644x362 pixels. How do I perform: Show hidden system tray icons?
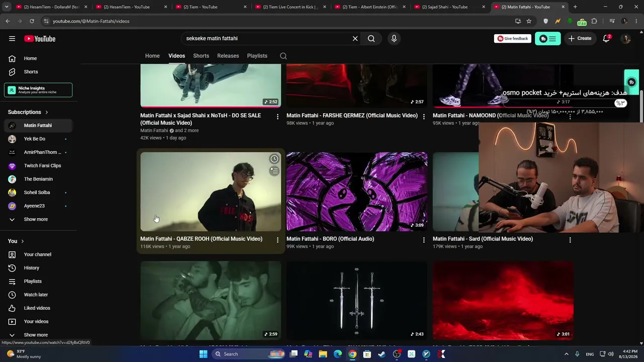pyautogui.click(x=566, y=354)
